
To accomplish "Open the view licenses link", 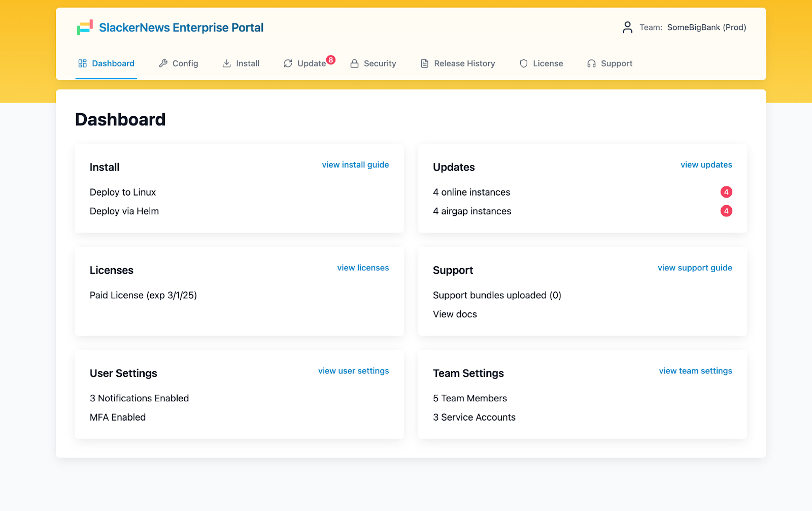I will tap(363, 268).
